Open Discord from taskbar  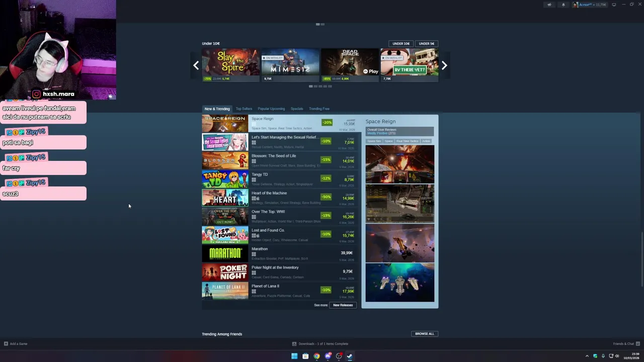(x=328, y=356)
